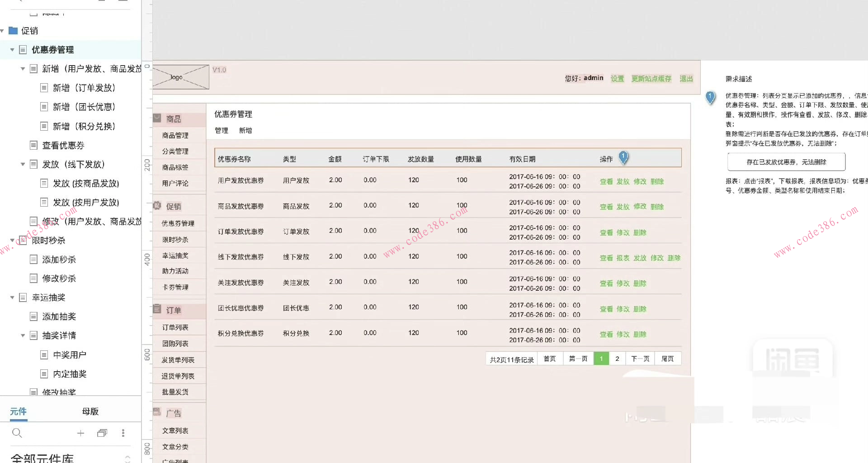
Task: Click the 存在已发放优惠券，无法删除 button
Action: click(786, 161)
